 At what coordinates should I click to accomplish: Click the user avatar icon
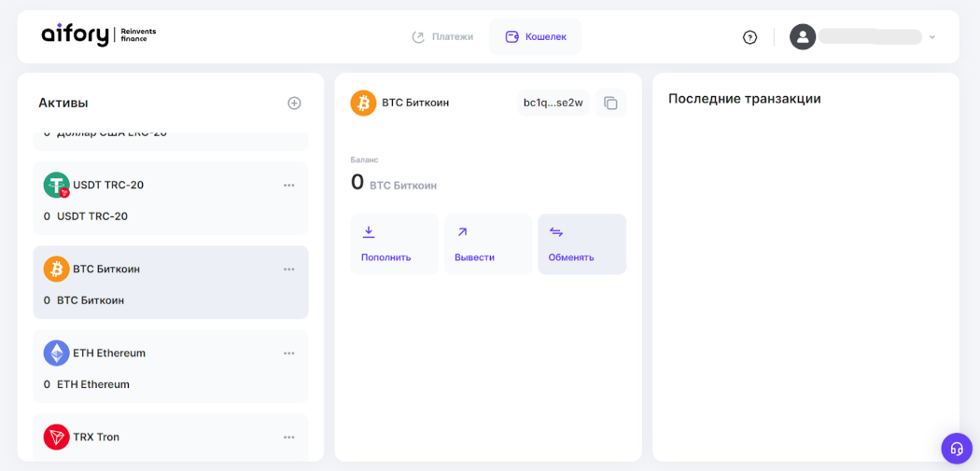click(803, 37)
